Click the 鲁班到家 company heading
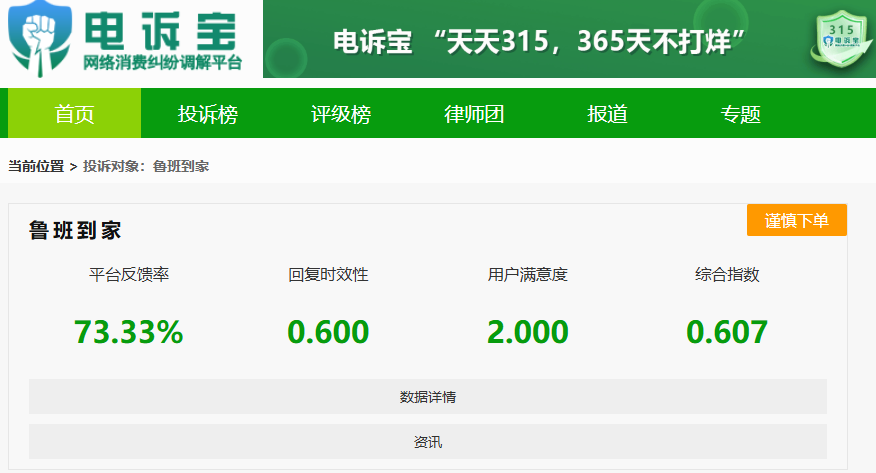Screen dimensions: 876x473 (x=75, y=230)
